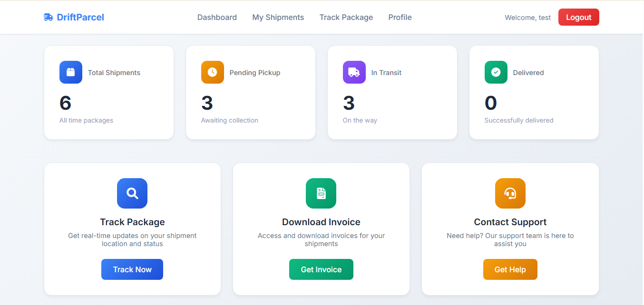Click the Track Now button

pyautogui.click(x=132, y=269)
